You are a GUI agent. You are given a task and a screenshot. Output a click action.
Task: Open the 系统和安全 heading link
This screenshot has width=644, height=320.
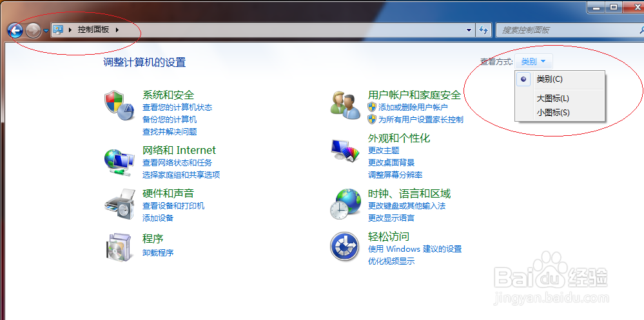pos(168,95)
